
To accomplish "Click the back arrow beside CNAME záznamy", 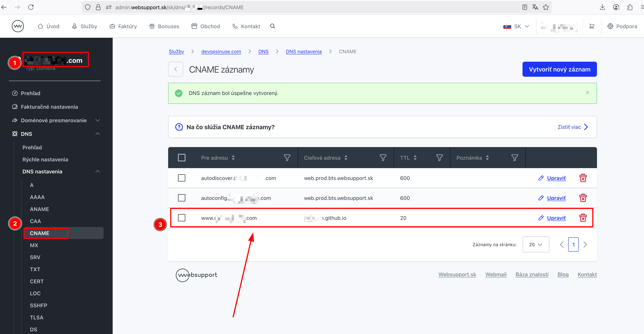I will 175,69.
